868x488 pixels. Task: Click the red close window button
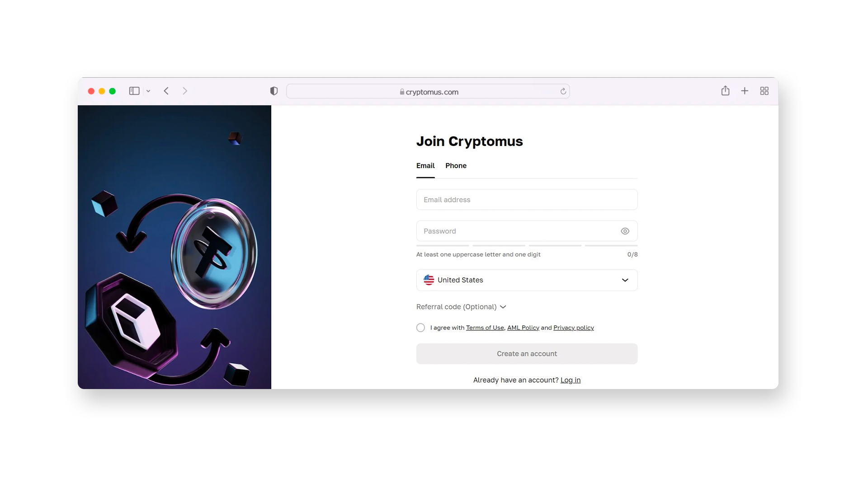coord(91,91)
